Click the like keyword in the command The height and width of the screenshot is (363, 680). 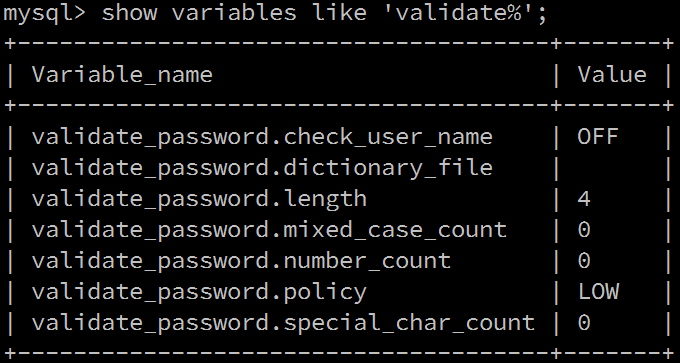339,13
